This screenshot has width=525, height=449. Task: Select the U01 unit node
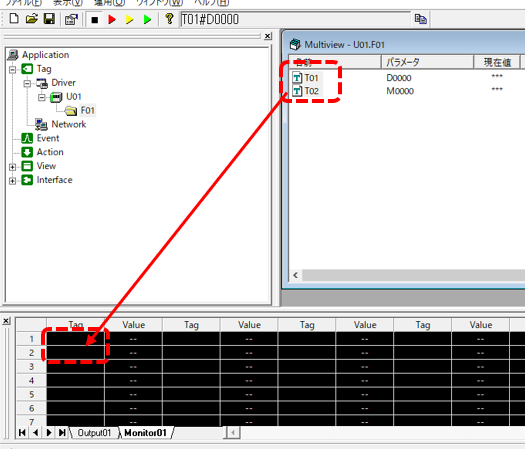pyautogui.click(x=74, y=96)
